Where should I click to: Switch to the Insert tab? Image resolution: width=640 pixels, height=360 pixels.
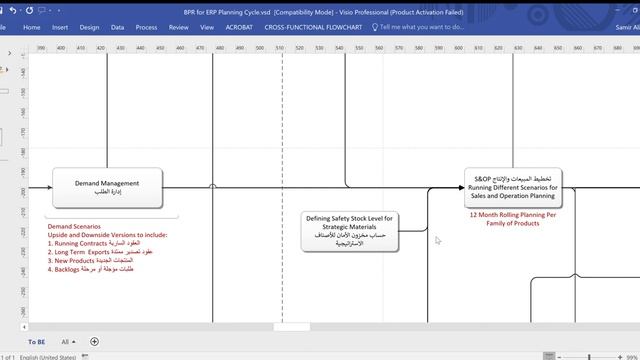[60, 27]
